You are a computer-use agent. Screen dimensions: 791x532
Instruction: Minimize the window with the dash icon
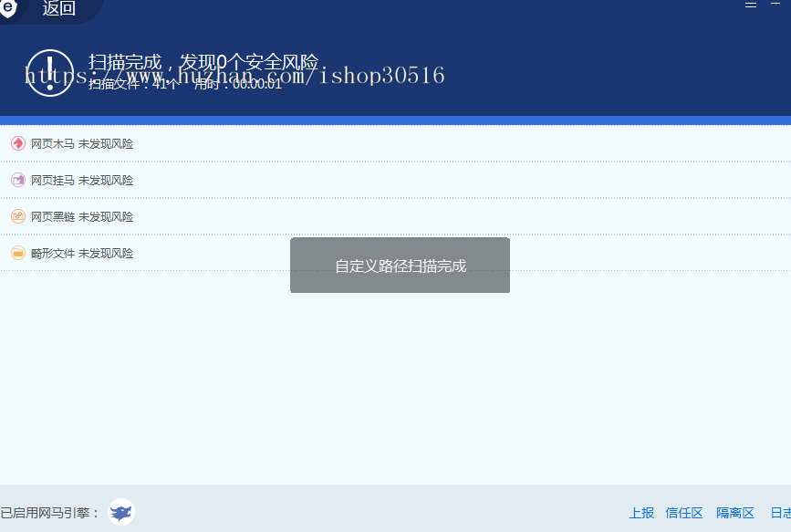pyautogui.click(x=775, y=4)
